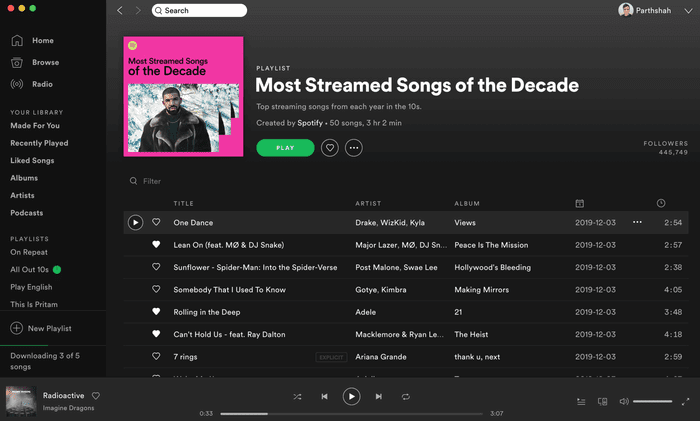The width and height of the screenshot is (700, 421).
Task: Like the 7 rings song
Action: click(x=156, y=356)
